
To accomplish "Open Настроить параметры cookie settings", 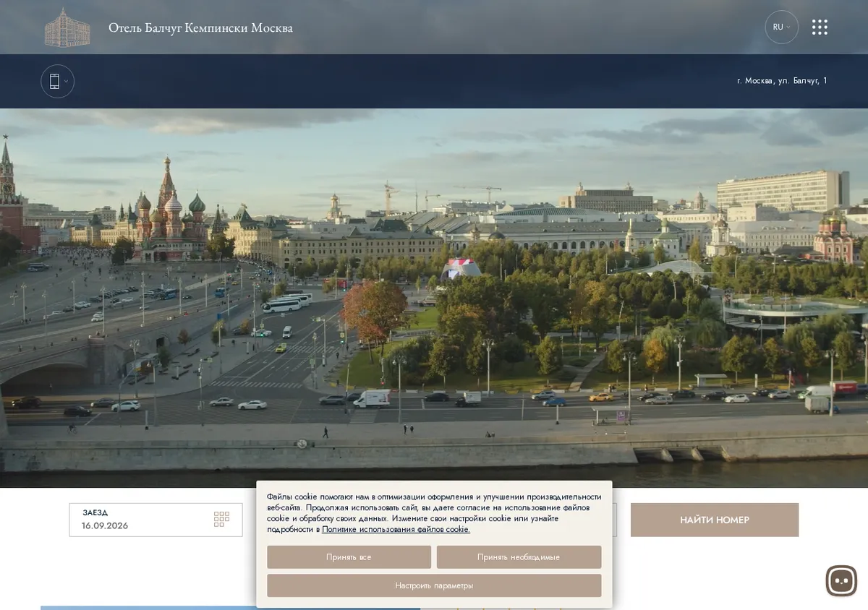I will [x=434, y=585].
